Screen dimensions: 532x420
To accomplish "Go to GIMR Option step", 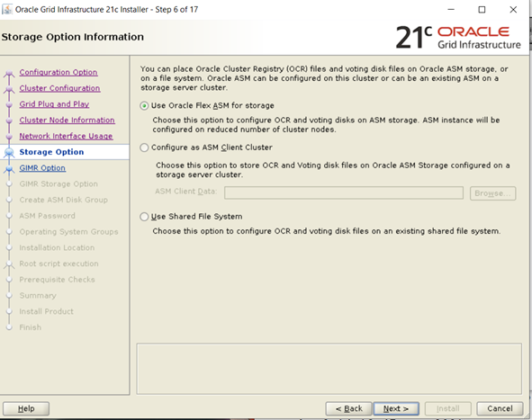I will click(x=42, y=168).
